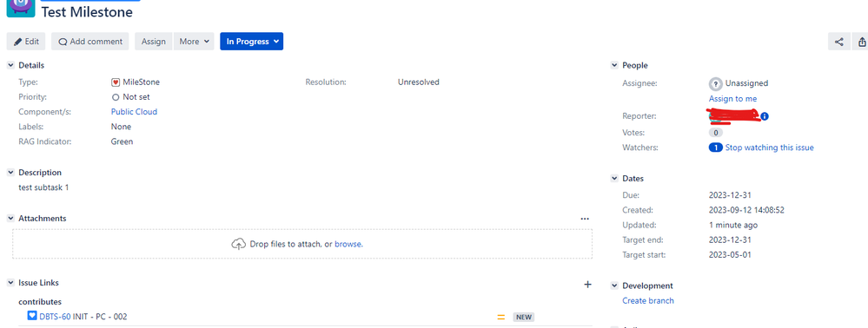This screenshot has width=868, height=328.
Task: Click the Due date value 2023-12-31
Action: [730, 195]
